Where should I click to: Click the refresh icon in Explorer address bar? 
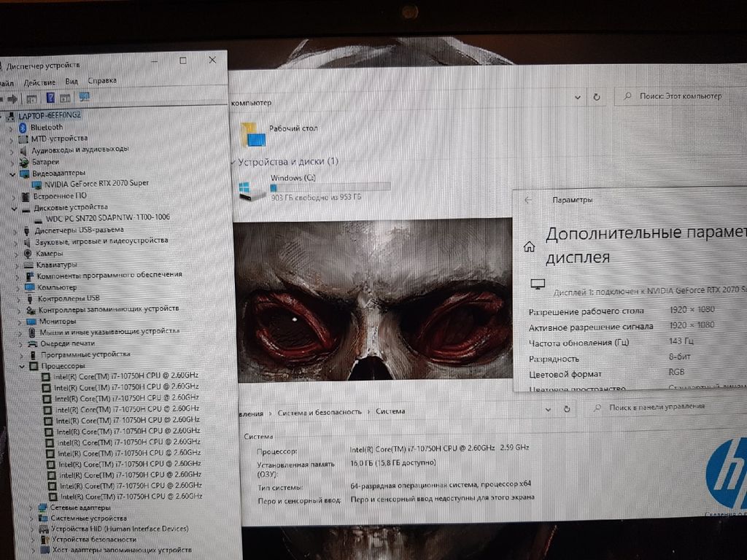(597, 96)
